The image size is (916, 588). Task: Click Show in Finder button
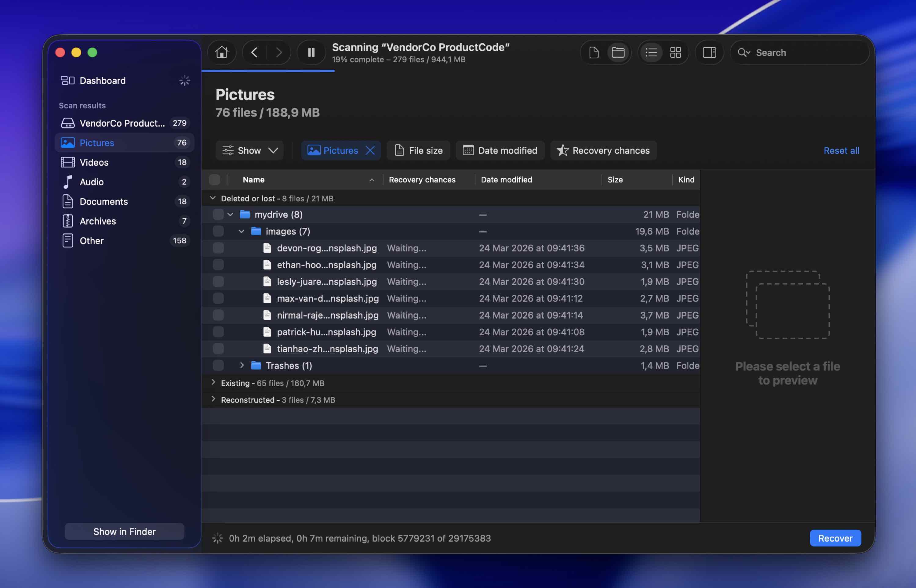coord(125,532)
